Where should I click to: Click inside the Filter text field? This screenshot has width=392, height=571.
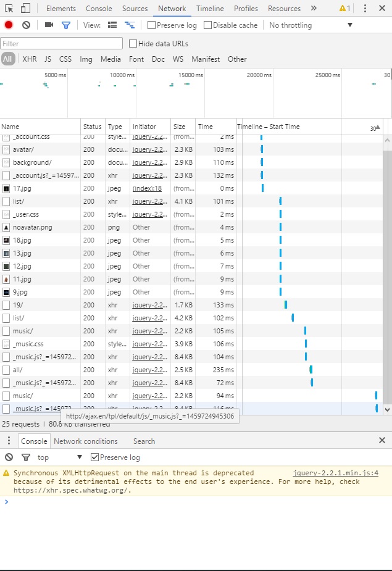coord(62,44)
